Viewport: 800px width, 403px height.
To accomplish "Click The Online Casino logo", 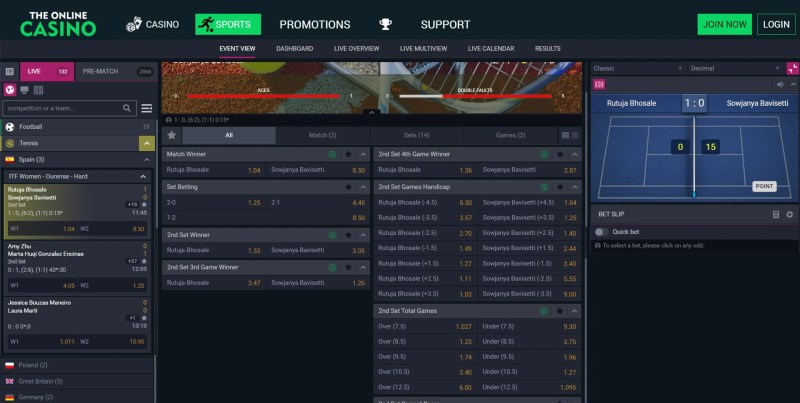I will pyautogui.click(x=58, y=24).
